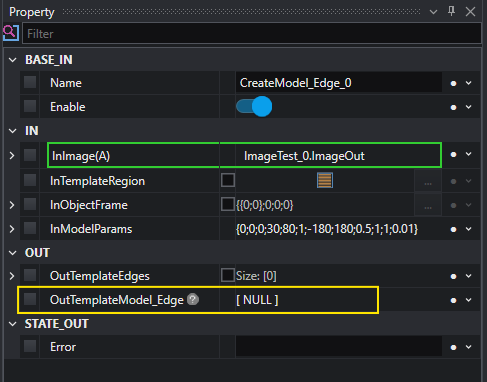Expand the OutTemplateEdges row

coord(12,276)
